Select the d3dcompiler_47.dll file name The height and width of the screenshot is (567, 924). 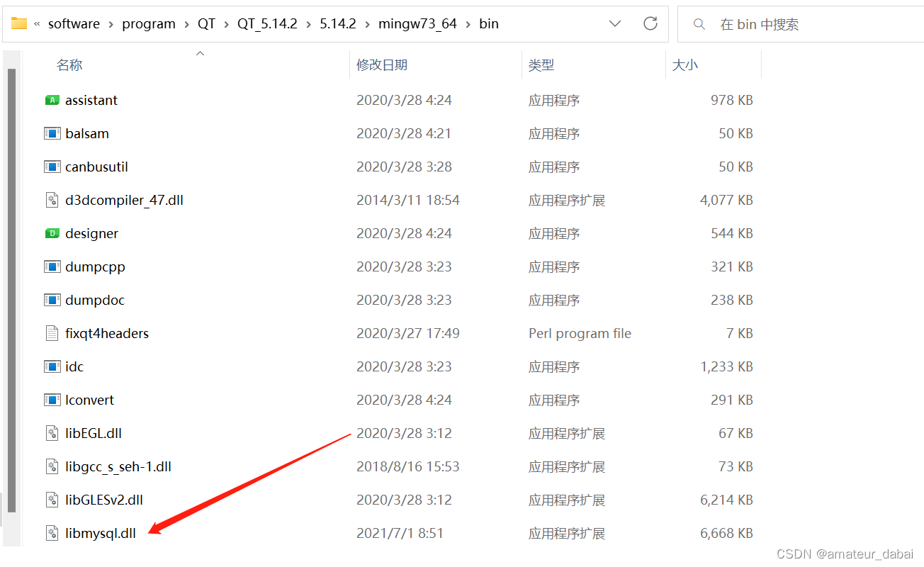coord(124,200)
